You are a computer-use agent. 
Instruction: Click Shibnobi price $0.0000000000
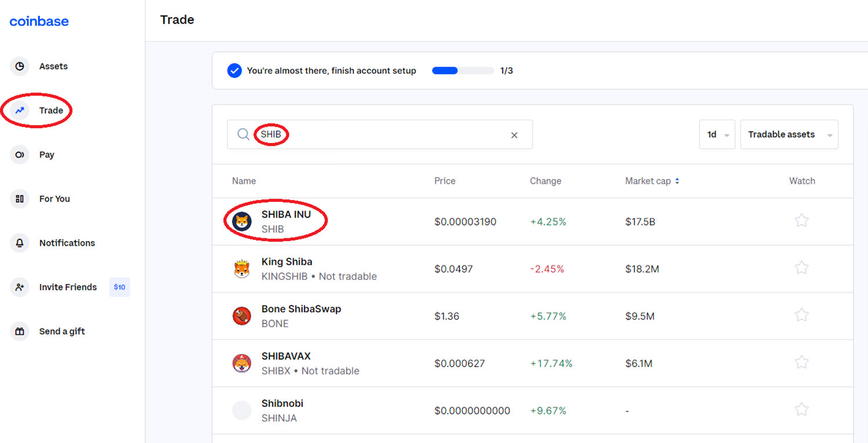[x=472, y=411]
